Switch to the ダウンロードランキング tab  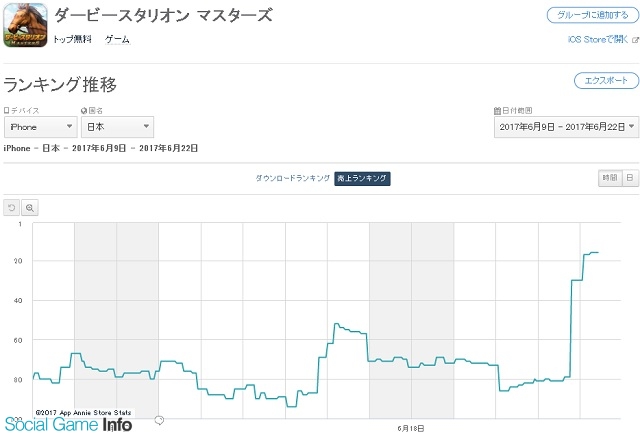click(x=293, y=178)
